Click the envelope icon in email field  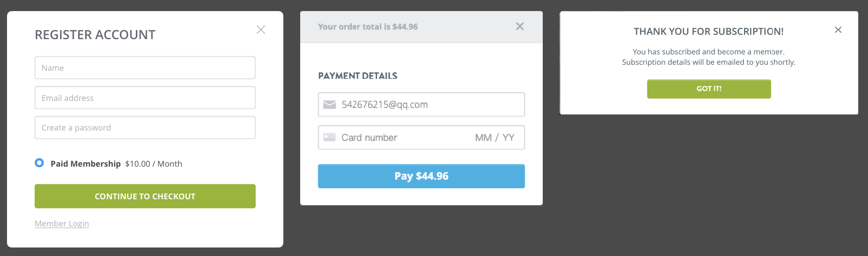pos(329,104)
